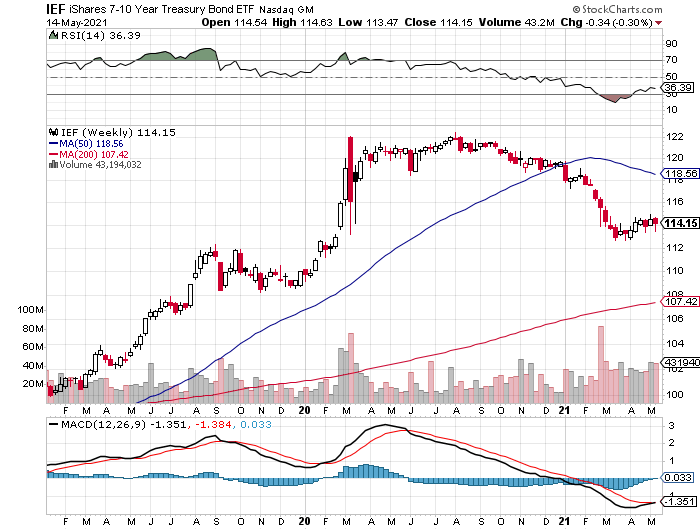Screen dimensions: 700x530
Task: Click the red down-arrow change indicator
Action: coord(659,23)
